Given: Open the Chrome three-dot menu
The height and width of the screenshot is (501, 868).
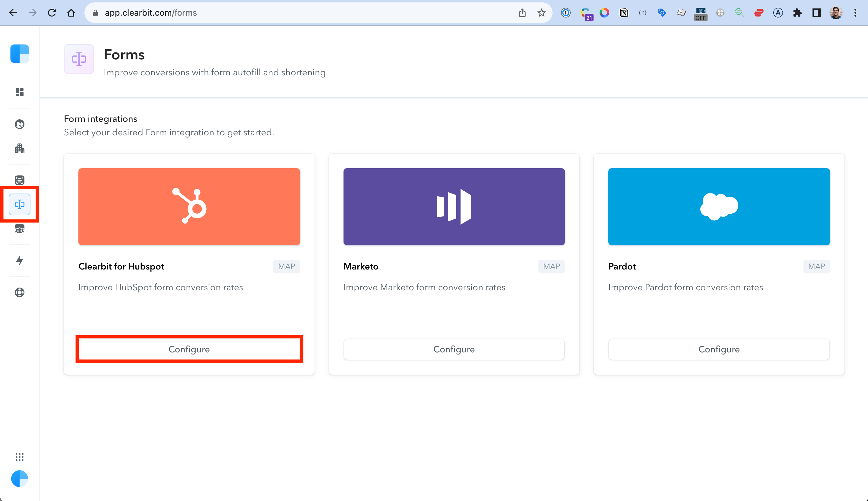Looking at the screenshot, I should [x=855, y=12].
